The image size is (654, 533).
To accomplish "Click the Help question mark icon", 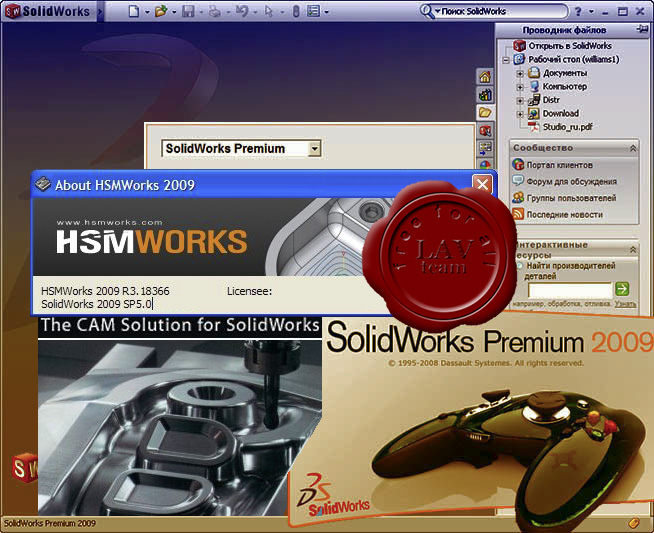I will click(578, 11).
